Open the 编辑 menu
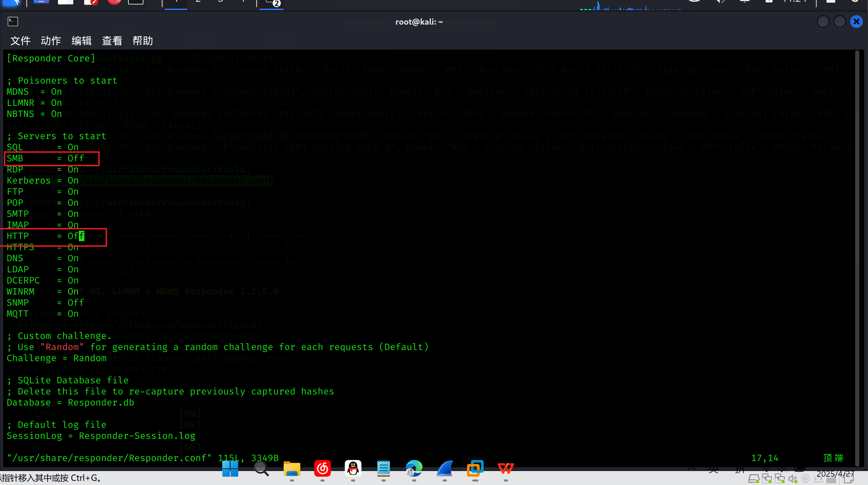 (x=81, y=41)
